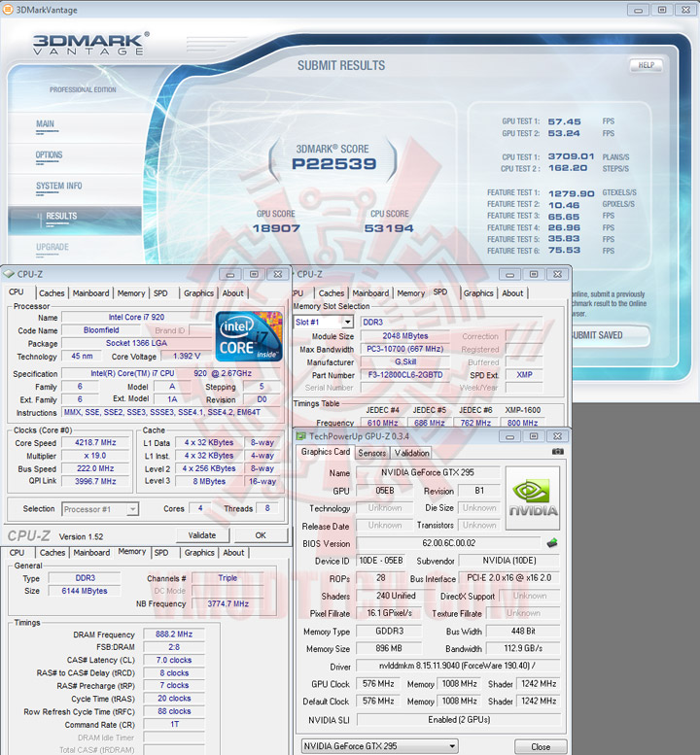Open SPD tab in first CPU-Z window
Image resolution: width=700 pixels, height=755 pixels.
160,293
